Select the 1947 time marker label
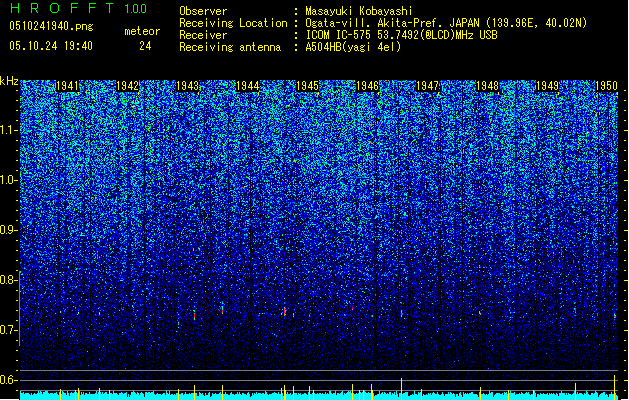 tap(428, 86)
